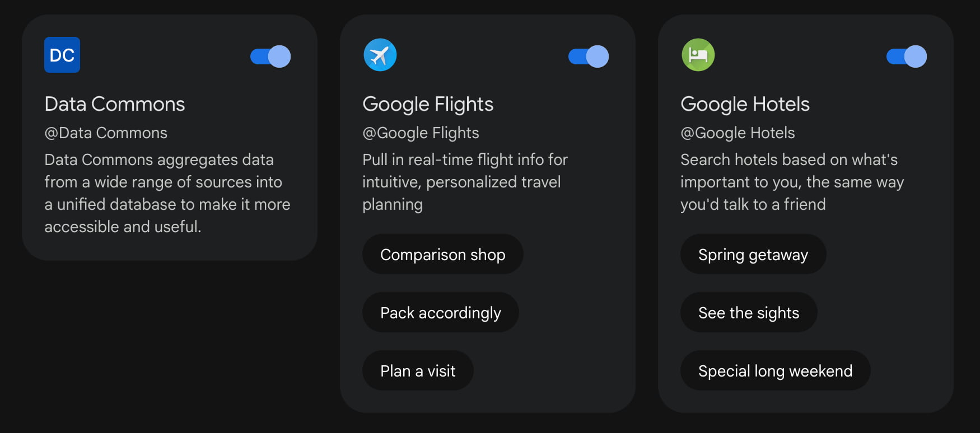Click the @Google Hotels handle
The width and height of the screenshot is (980, 433).
coord(738,133)
